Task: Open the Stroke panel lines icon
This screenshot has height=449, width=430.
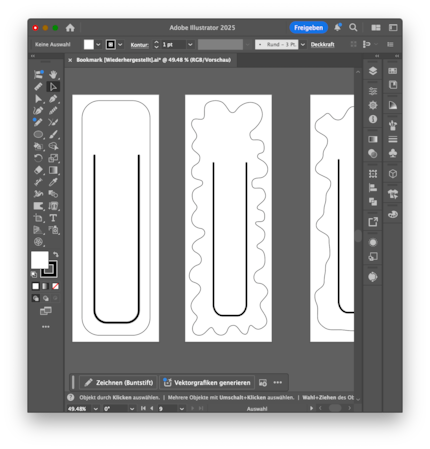Action: (393, 139)
